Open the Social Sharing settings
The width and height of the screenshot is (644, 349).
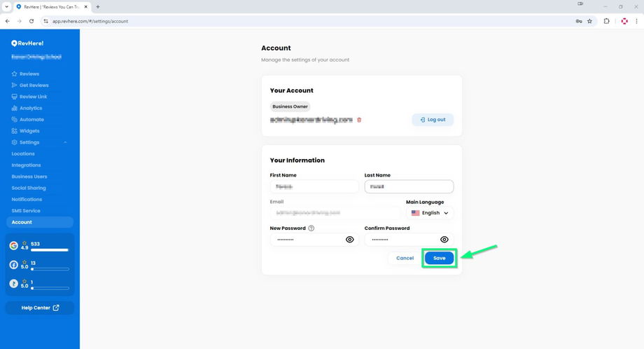[29, 188]
